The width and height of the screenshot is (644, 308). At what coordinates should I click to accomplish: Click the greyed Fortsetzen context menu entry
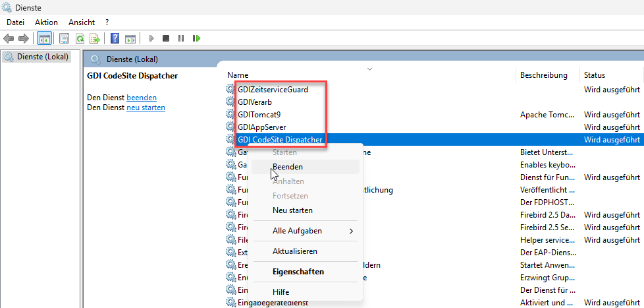pos(306,196)
